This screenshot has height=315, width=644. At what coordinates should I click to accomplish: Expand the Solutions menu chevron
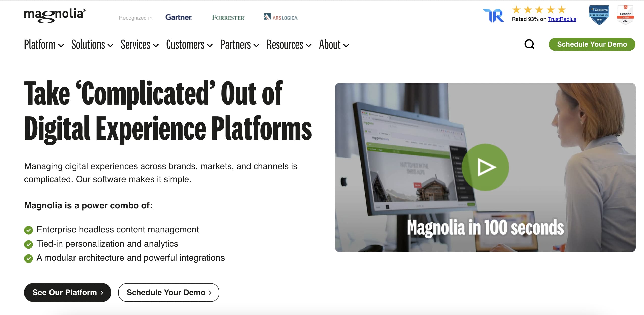pos(110,46)
